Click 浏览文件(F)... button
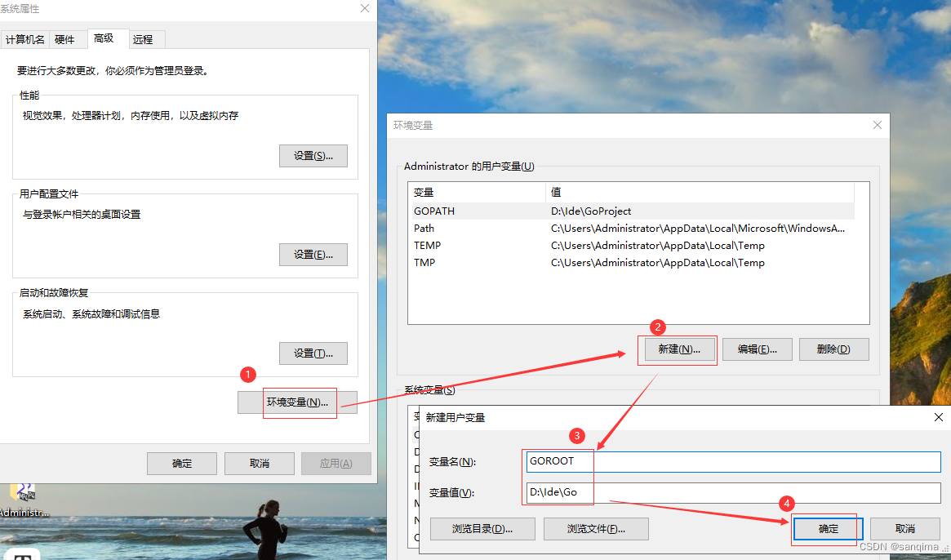The image size is (951, 560). coord(596,529)
